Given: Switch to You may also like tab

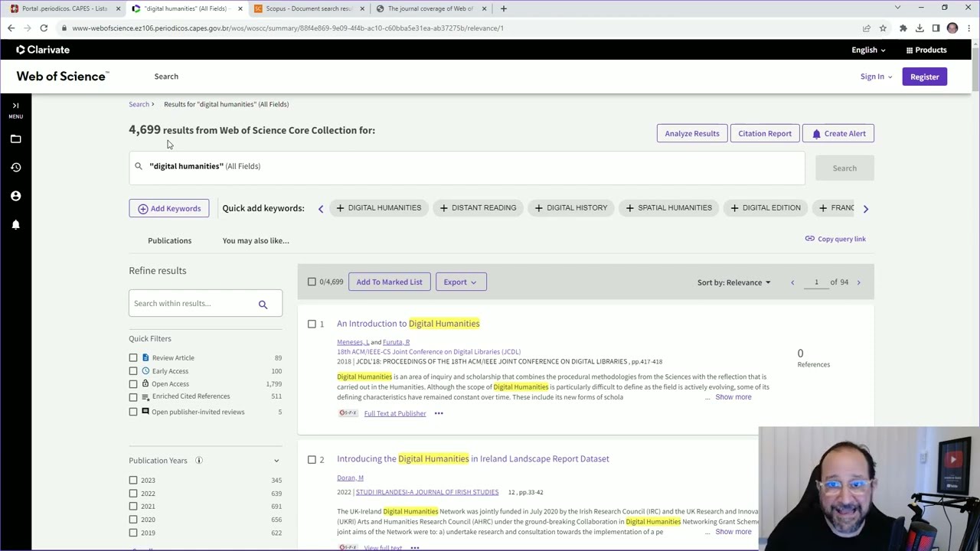Looking at the screenshot, I should pyautogui.click(x=256, y=241).
